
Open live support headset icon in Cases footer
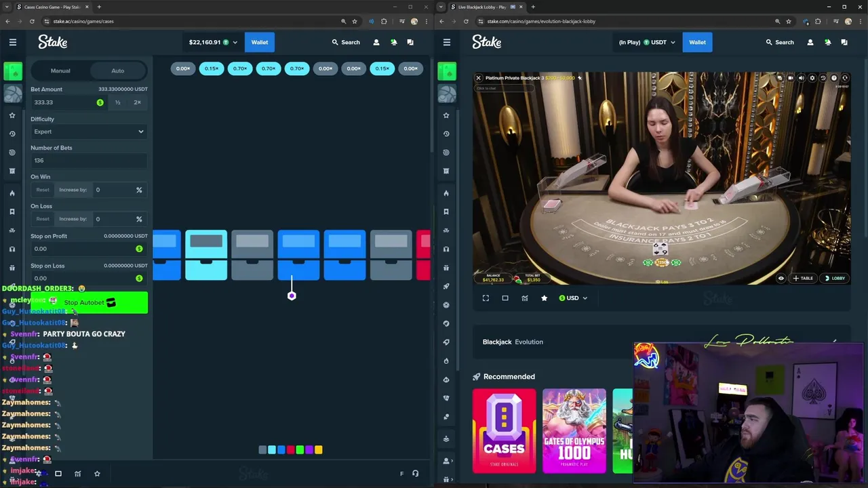[416, 474]
